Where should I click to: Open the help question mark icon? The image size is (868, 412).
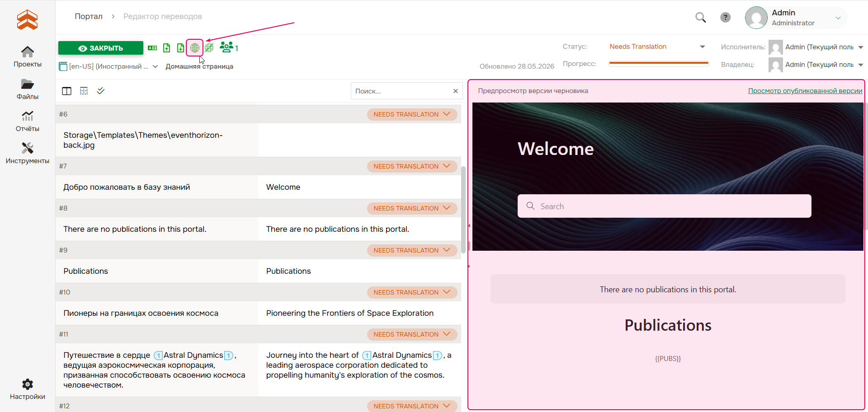[x=726, y=17]
